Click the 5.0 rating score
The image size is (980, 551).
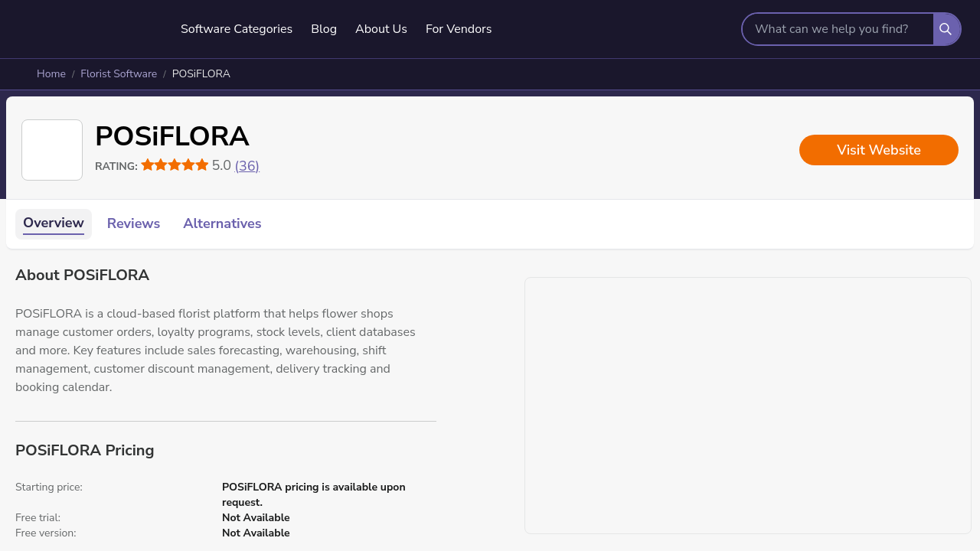tap(221, 165)
